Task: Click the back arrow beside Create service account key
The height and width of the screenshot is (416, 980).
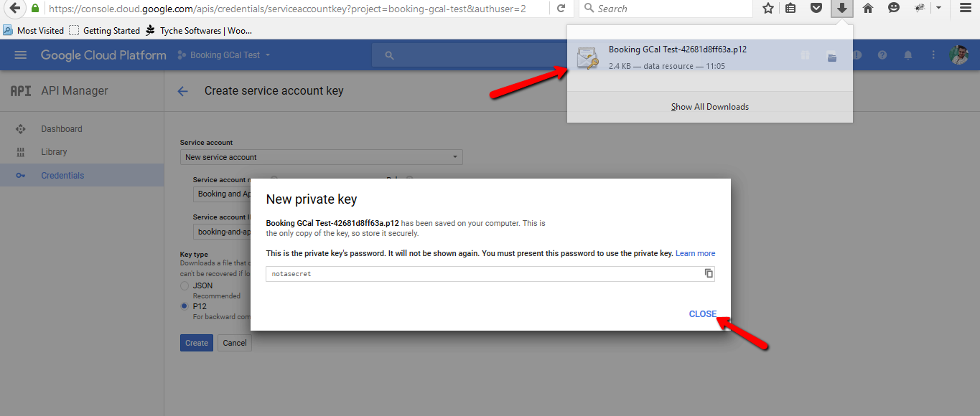Action: click(182, 91)
